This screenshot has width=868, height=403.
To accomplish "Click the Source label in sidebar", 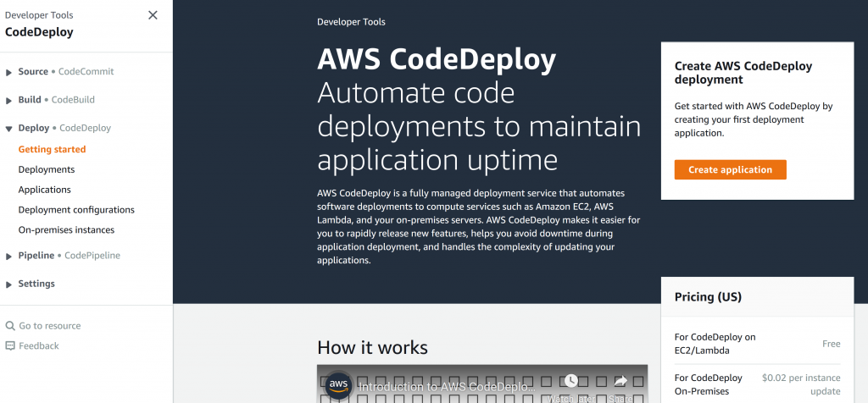I will tap(33, 71).
